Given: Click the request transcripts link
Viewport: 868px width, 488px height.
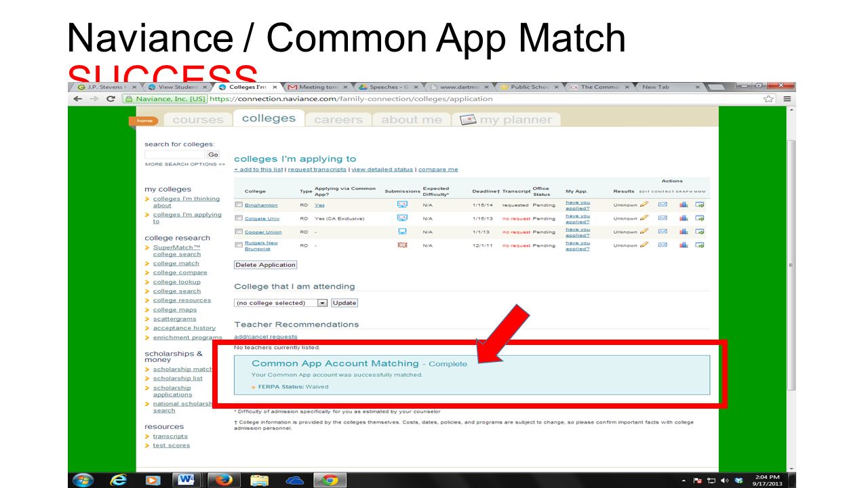Looking at the screenshot, I should pyautogui.click(x=317, y=169).
